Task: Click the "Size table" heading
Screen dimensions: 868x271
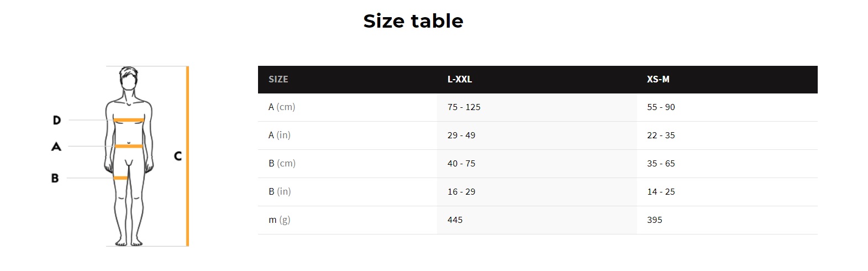Action: tap(413, 21)
